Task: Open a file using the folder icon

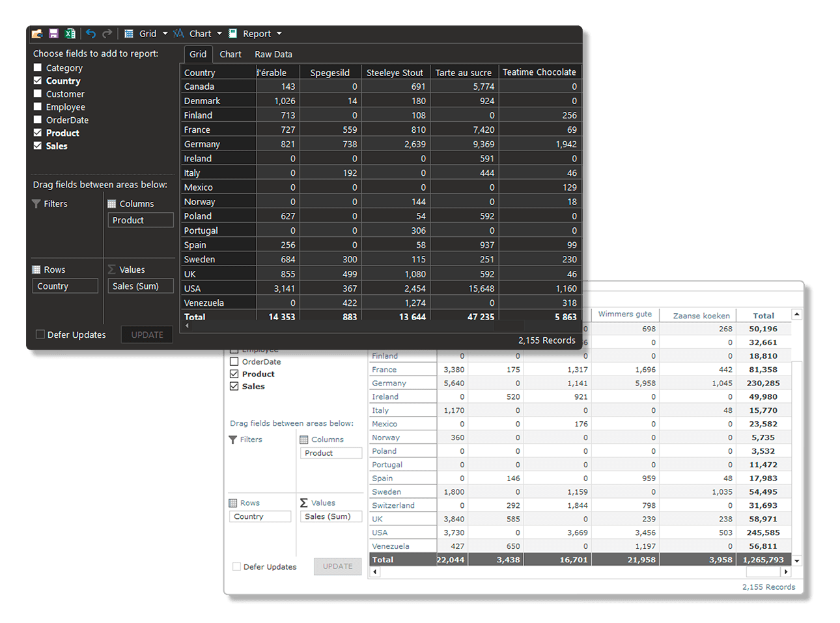Action: pos(38,33)
